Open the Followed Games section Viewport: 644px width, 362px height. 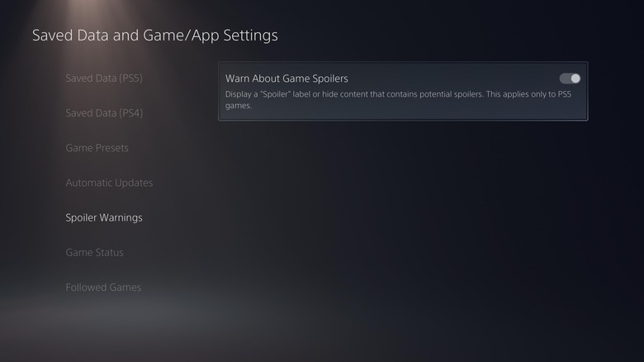pyautogui.click(x=103, y=287)
